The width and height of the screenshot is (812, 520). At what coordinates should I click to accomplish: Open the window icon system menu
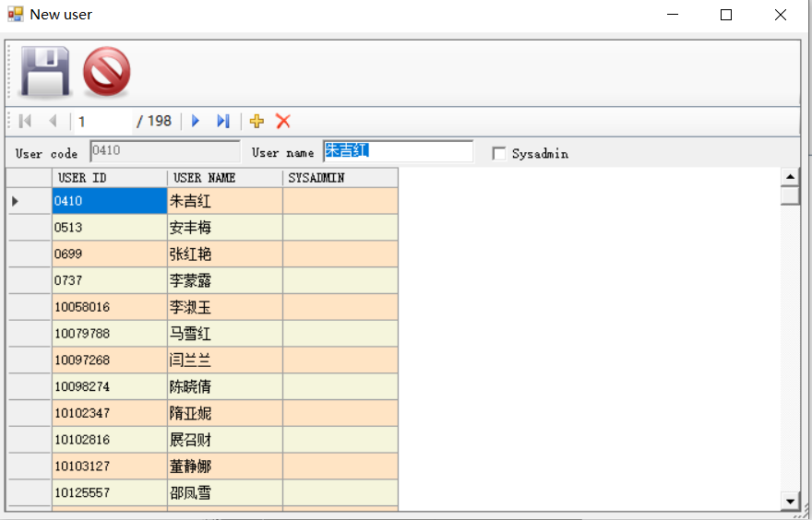[x=16, y=15]
